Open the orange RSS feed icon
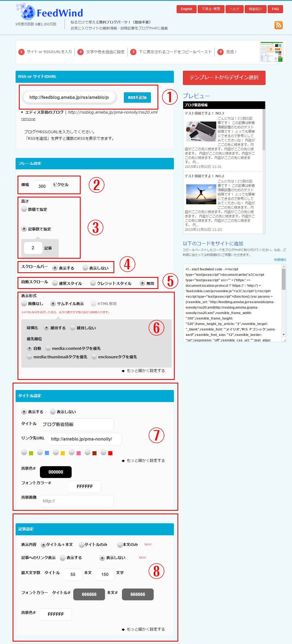The image size is (292, 644). [x=278, y=25]
